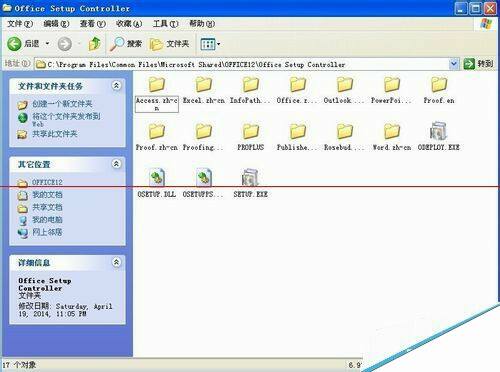Open the 收藏(A) menu
500x372 pixels.
[129, 24]
